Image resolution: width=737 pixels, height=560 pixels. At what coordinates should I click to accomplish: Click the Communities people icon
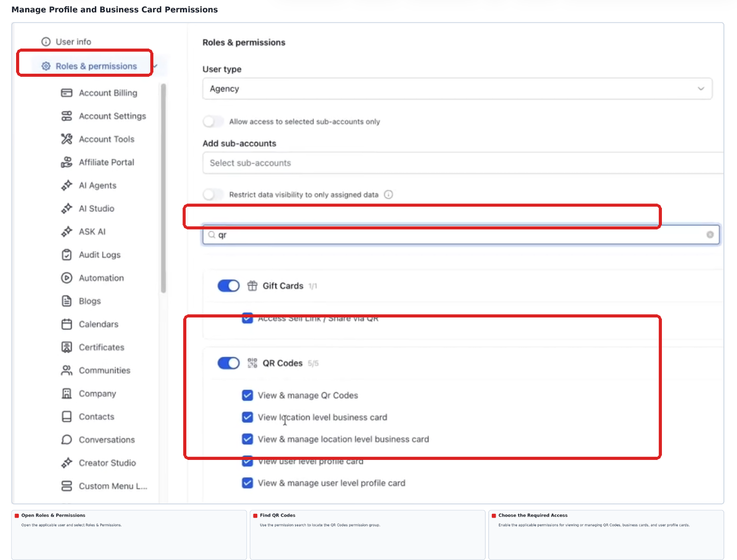67,370
